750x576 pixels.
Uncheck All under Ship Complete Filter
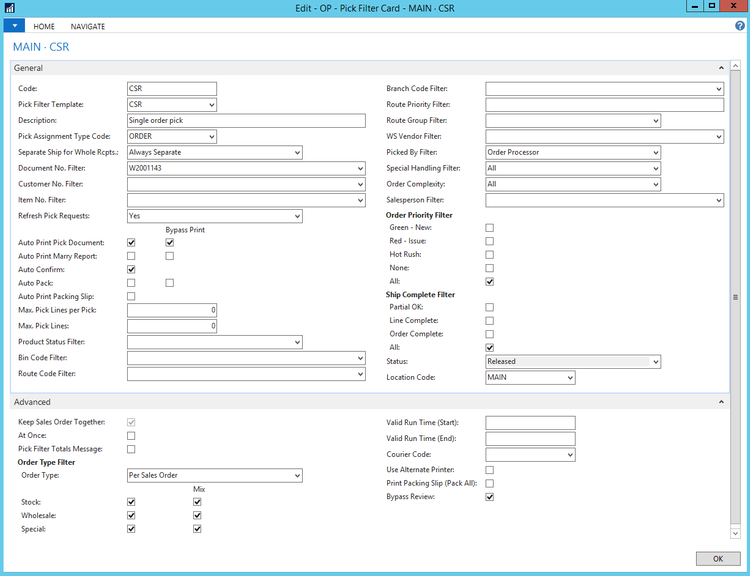(489, 347)
